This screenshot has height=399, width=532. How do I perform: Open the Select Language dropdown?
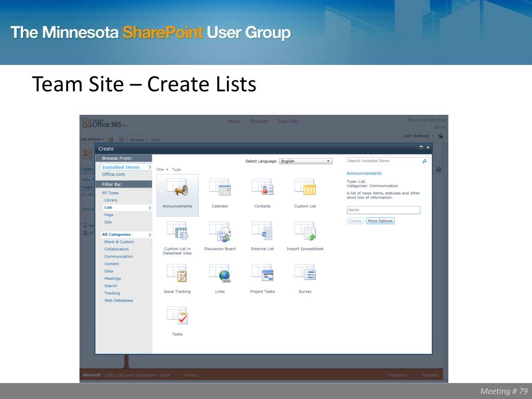coord(305,161)
